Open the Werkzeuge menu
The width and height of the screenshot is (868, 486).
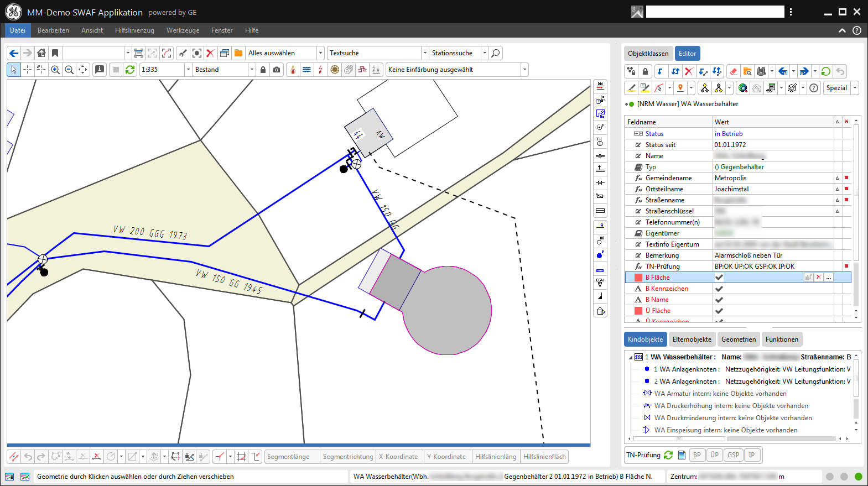pyautogui.click(x=183, y=30)
